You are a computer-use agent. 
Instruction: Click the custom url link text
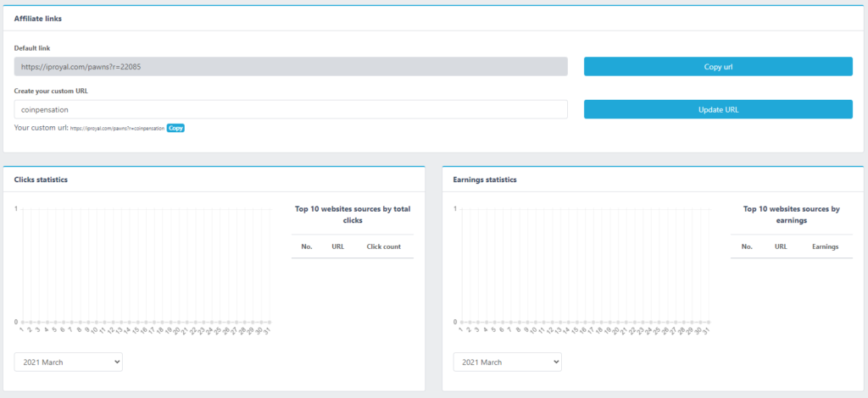(x=117, y=128)
